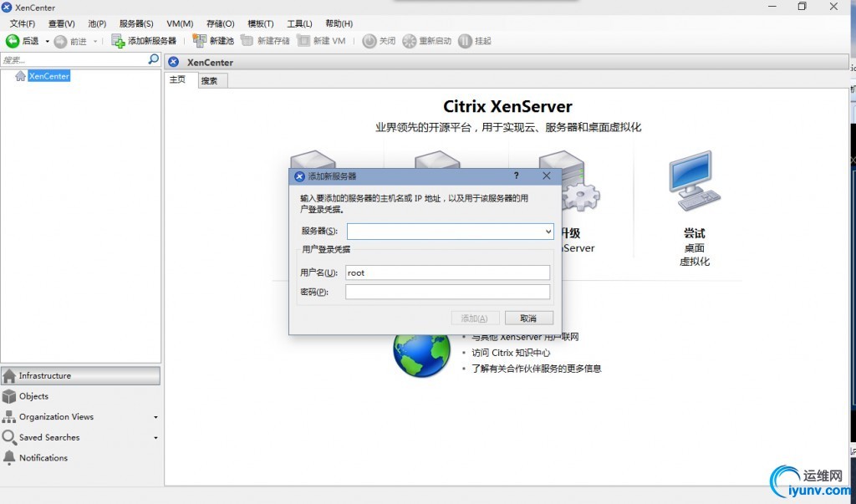Click 了解有关合作伙伴服务的更多信息 link
856x504 pixels.
pyautogui.click(x=537, y=369)
